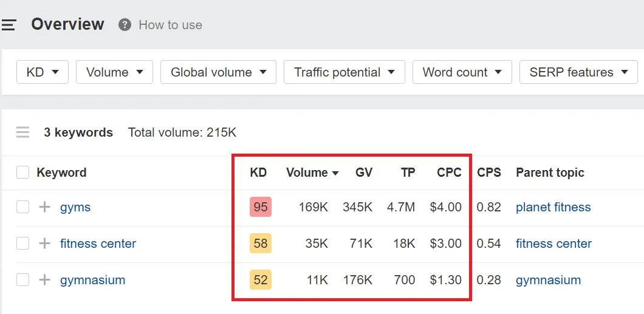Check the box for the gyms row
644x314 pixels.
tap(22, 207)
